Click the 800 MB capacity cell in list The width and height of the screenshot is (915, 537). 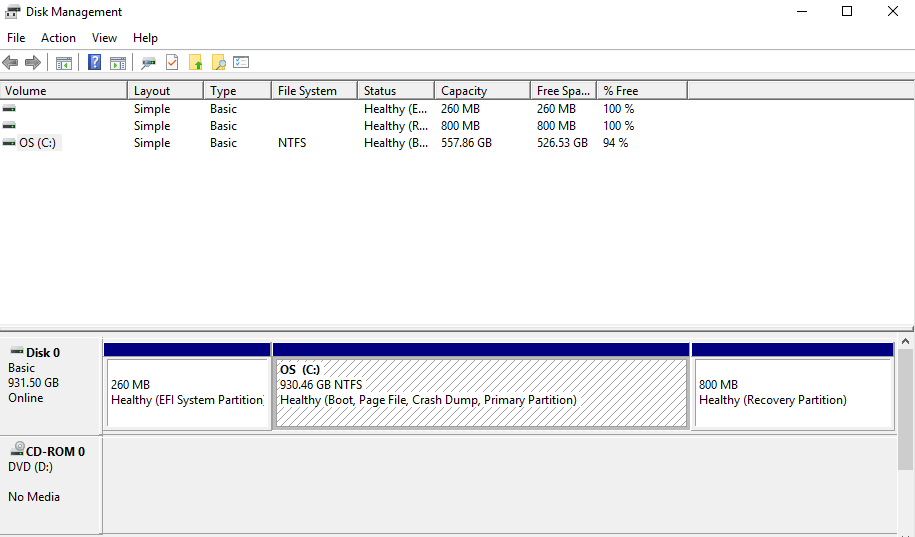(x=460, y=126)
